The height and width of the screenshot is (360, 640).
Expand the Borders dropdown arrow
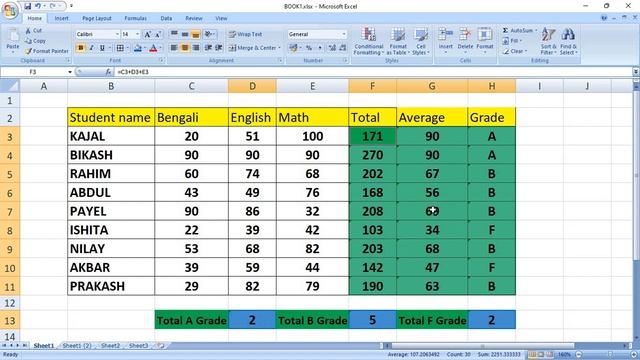click(127, 48)
